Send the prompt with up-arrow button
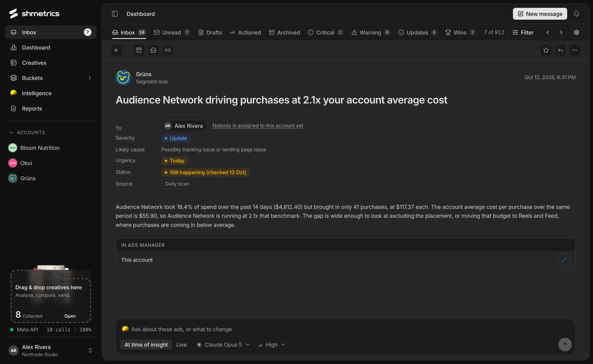This screenshot has width=593, height=364. pos(565,345)
